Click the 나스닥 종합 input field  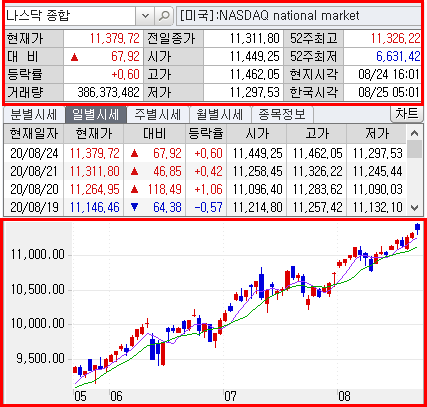tap(70, 16)
